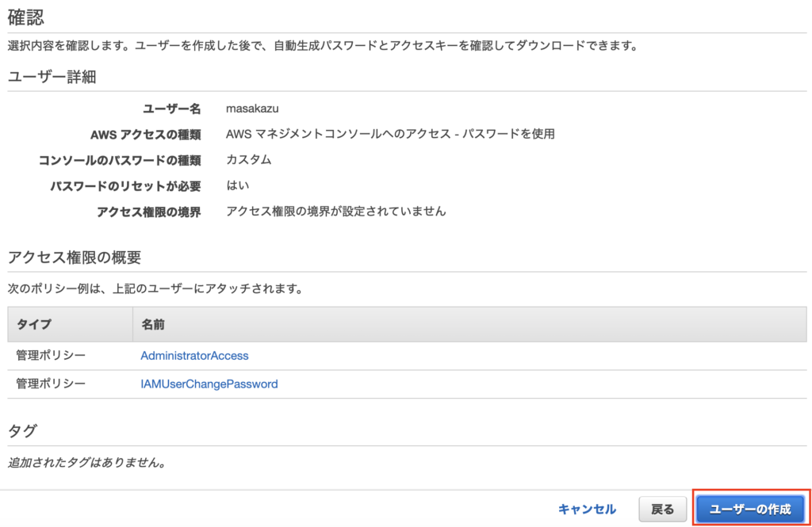This screenshot has height=527, width=812.
Task: Click the 追加されたタグはありません message
Action: [x=86, y=462]
